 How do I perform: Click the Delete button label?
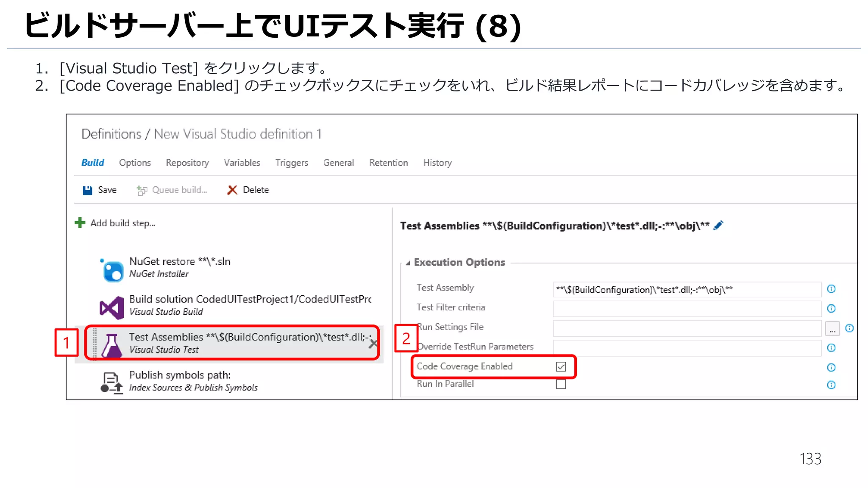point(256,190)
